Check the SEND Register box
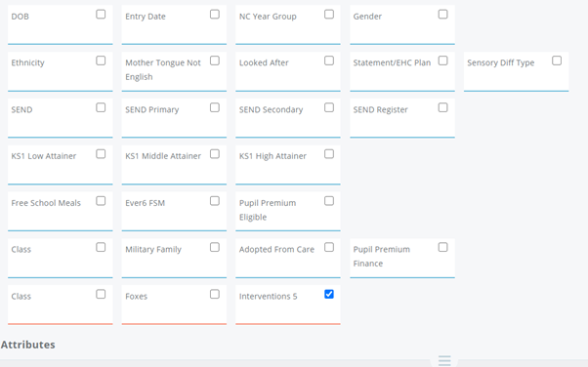 pyautogui.click(x=442, y=107)
